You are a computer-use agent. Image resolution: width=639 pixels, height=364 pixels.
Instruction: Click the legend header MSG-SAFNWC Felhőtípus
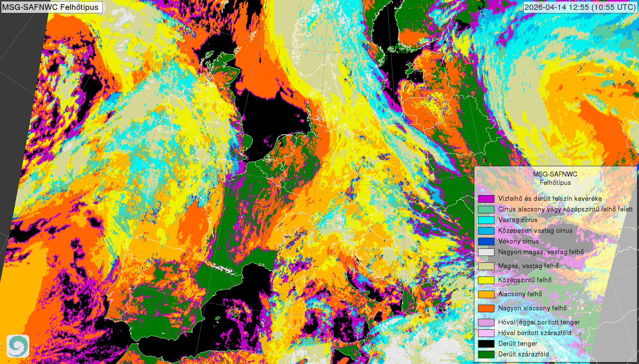click(555, 178)
